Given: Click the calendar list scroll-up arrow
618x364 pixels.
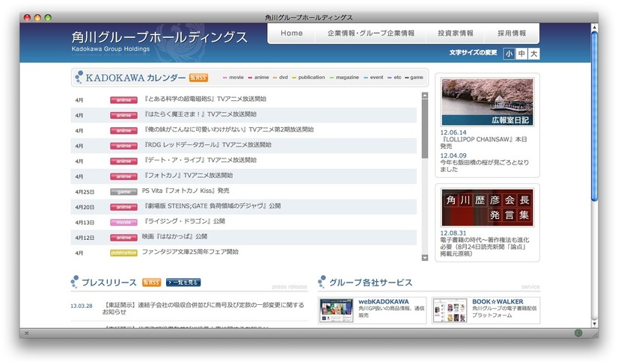Looking at the screenshot, I should tap(424, 96).
